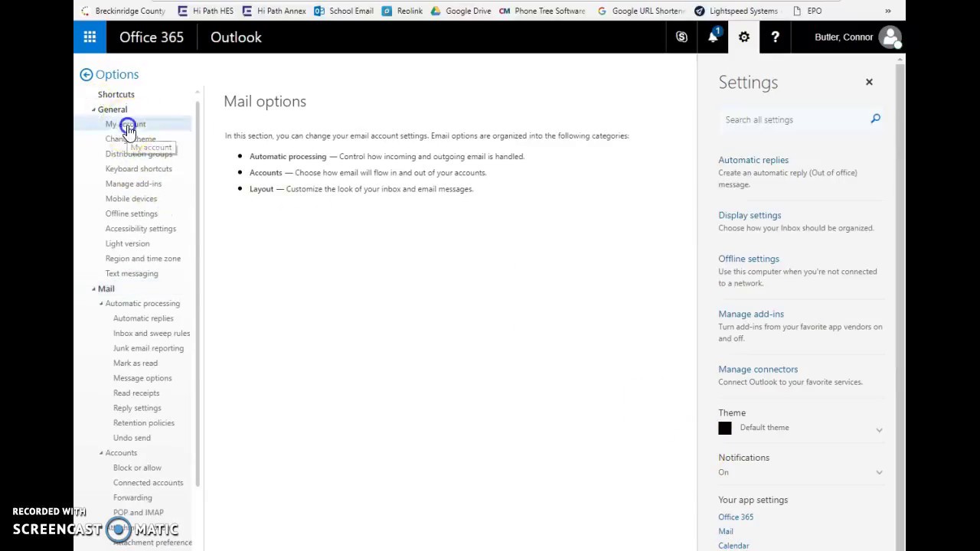Open the Hi Path Annex bookmark
The height and width of the screenshot is (551, 980).
pyautogui.click(x=273, y=11)
